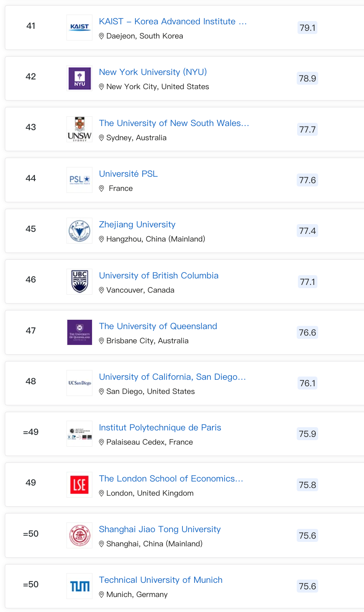Follow the Institut Polytechnique de Paris link
The width and height of the screenshot is (364, 612).
(160, 428)
